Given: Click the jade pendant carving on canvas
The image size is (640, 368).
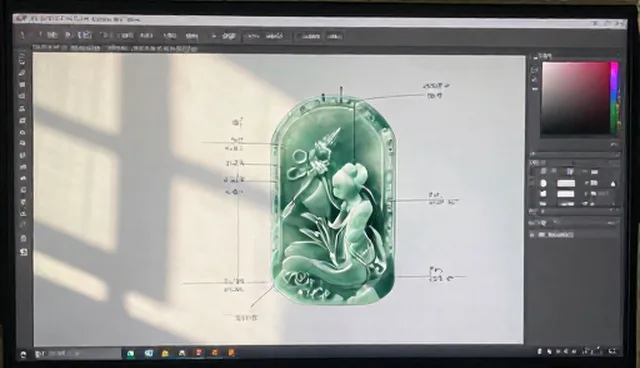Looking at the screenshot, I should [x=333, y=200].
